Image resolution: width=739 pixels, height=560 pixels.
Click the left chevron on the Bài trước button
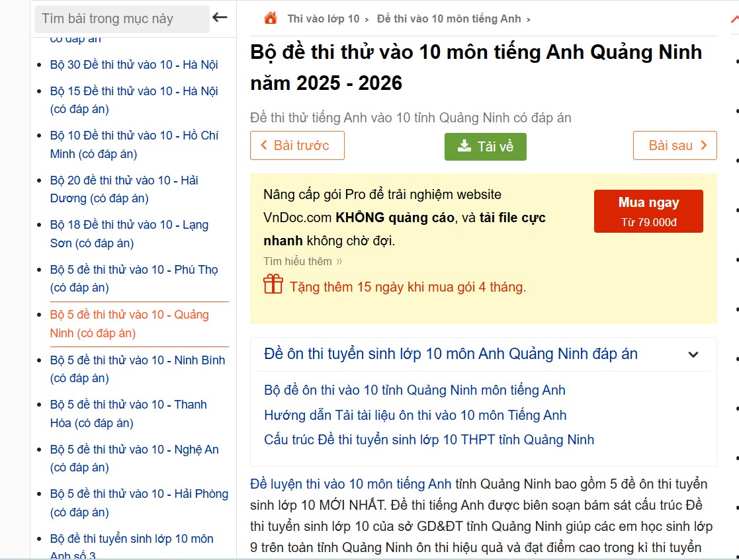pos(263,145)
